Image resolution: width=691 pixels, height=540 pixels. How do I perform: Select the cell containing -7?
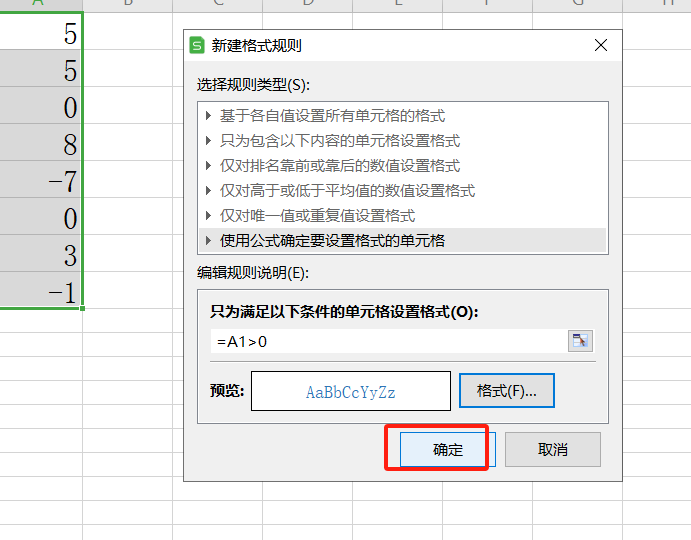(41, 179)
